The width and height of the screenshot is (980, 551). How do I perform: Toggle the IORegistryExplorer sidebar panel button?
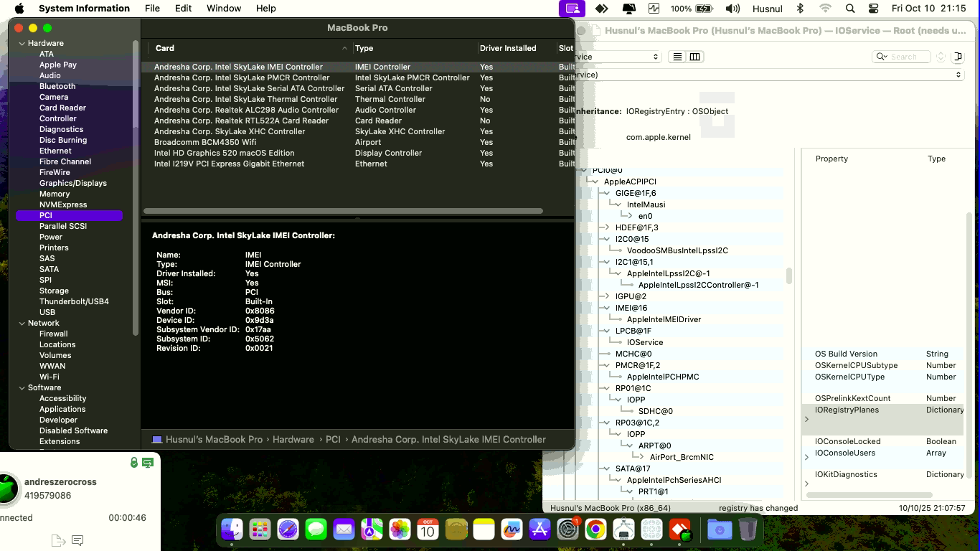(958, 57)
